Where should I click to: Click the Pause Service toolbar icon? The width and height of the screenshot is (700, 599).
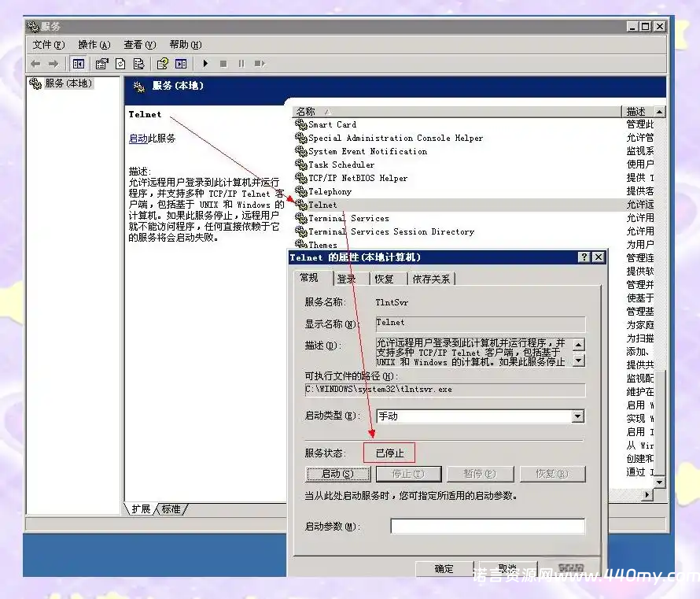[x=241, y=64]
